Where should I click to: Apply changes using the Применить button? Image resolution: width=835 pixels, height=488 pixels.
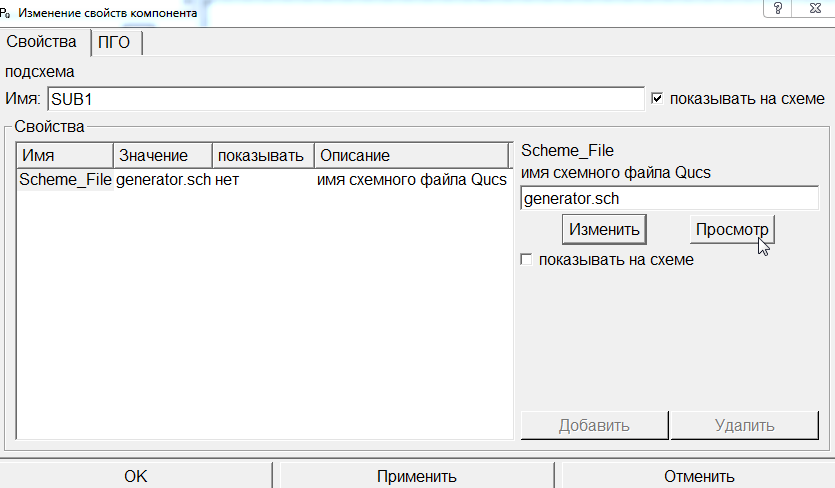click(417, 476)
